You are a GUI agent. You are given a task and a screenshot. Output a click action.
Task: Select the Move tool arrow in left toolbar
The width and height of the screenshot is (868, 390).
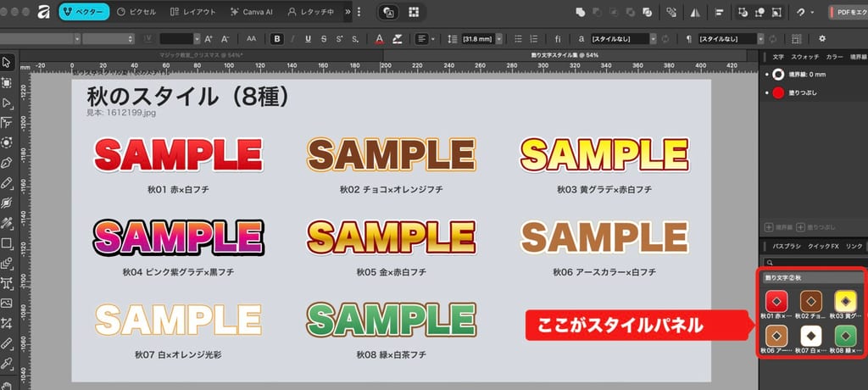coord(7,62)
